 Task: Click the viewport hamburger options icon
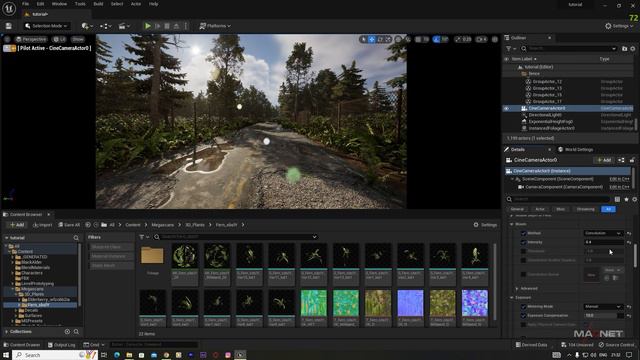tap(7, 39)
